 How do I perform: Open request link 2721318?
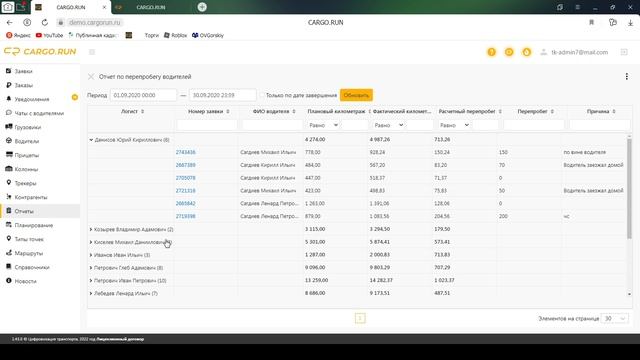point(186,191)
